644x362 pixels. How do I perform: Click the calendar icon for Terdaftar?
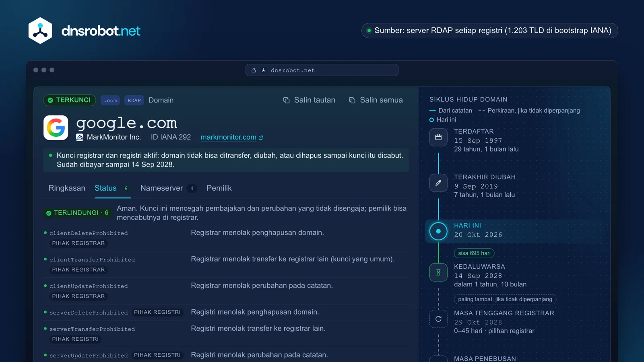click(438, 137)
